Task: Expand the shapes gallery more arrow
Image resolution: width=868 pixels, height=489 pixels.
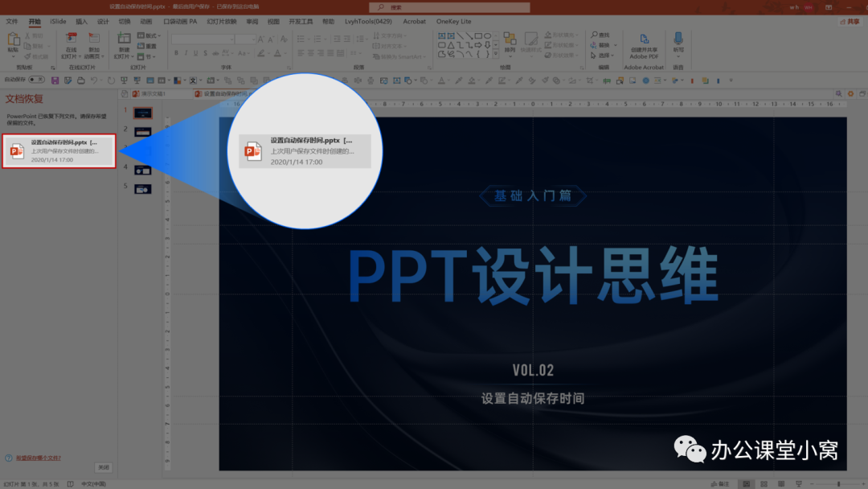Action: coord(496,54)
